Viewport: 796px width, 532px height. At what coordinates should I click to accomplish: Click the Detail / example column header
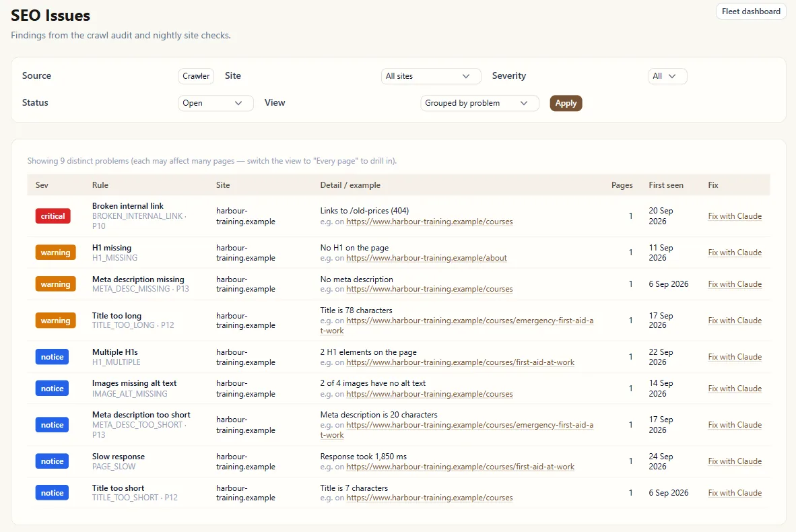(350, 185)
